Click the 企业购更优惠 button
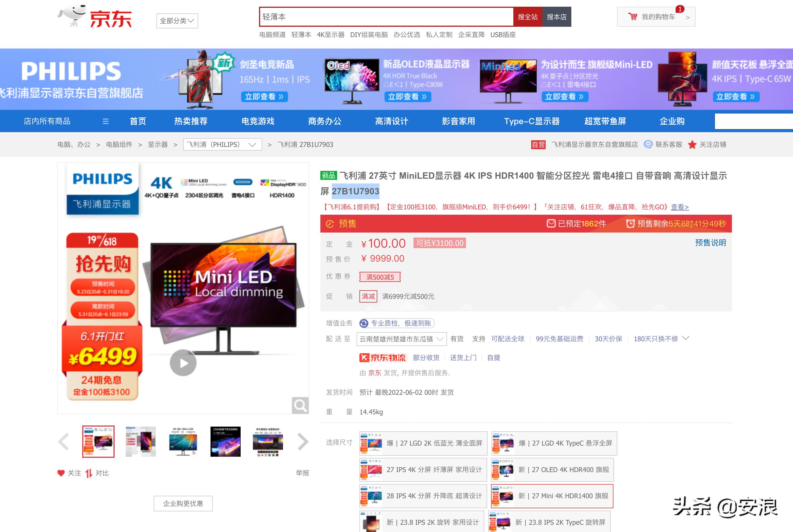The image size is (793, 532). click(x=183, y=504)
